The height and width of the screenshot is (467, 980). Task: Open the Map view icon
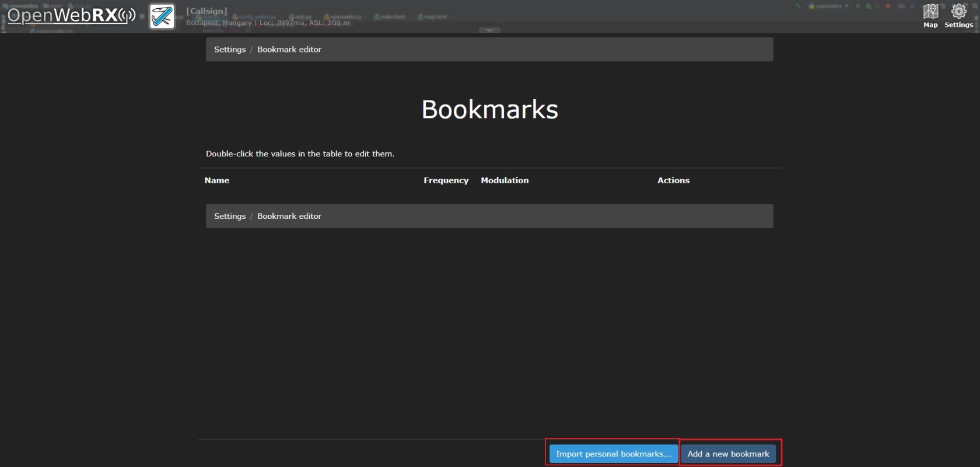click(930, 16)
